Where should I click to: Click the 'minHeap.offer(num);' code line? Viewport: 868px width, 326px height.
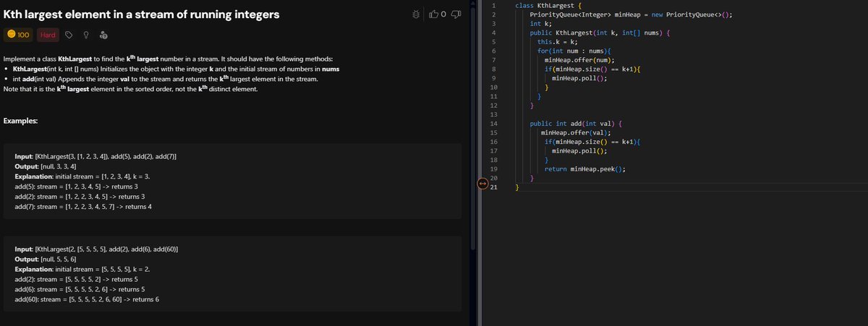[x=580, y=60]
